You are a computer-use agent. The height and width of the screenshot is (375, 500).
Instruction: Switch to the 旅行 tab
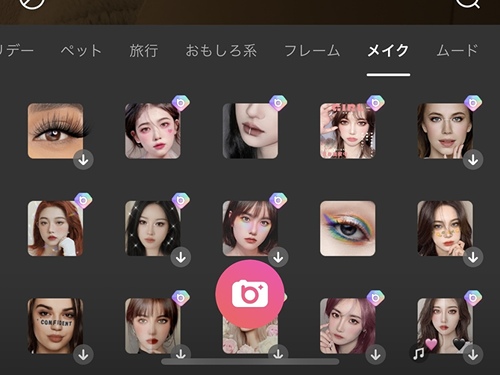[x=144, y=51]
